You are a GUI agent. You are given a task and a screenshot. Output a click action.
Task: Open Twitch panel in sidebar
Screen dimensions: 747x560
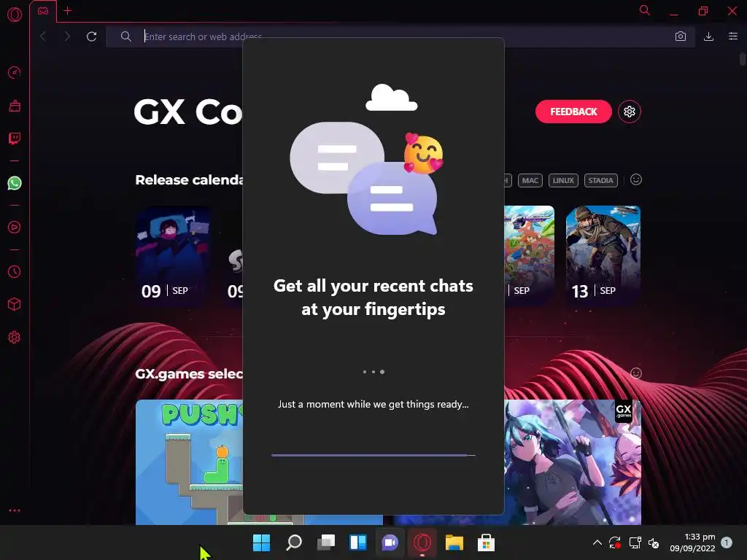[x=15, y=139]
